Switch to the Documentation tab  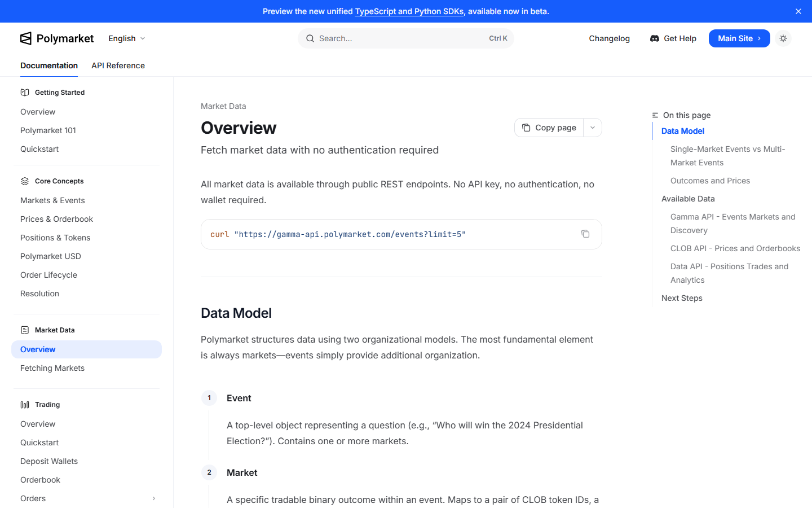pos(49,65)
